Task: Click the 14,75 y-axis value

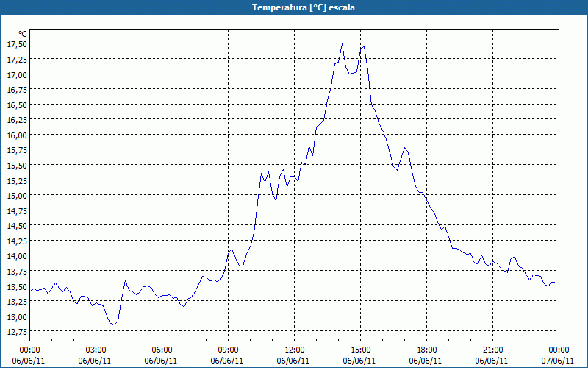Action: click(x=17, y=211)
